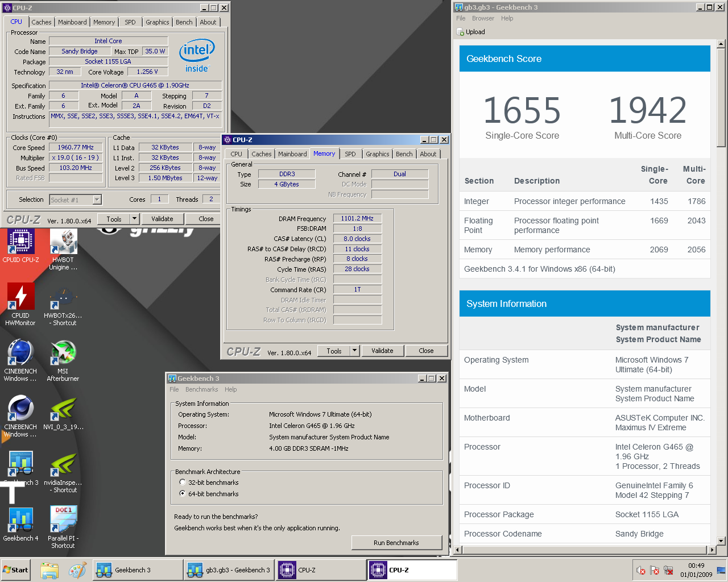This screenshot has height=582, width=728.
Task: Click Close button in CPU-Z CPU window
Action: [206, 219]
